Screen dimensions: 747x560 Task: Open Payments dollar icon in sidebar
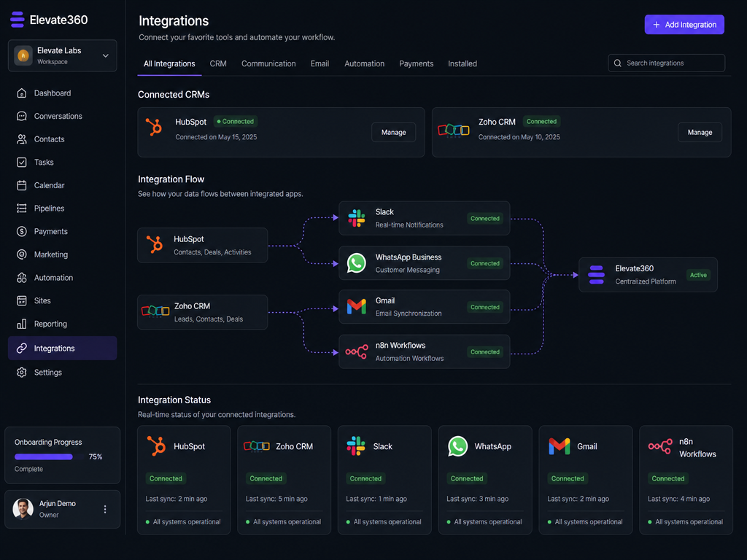21,231
